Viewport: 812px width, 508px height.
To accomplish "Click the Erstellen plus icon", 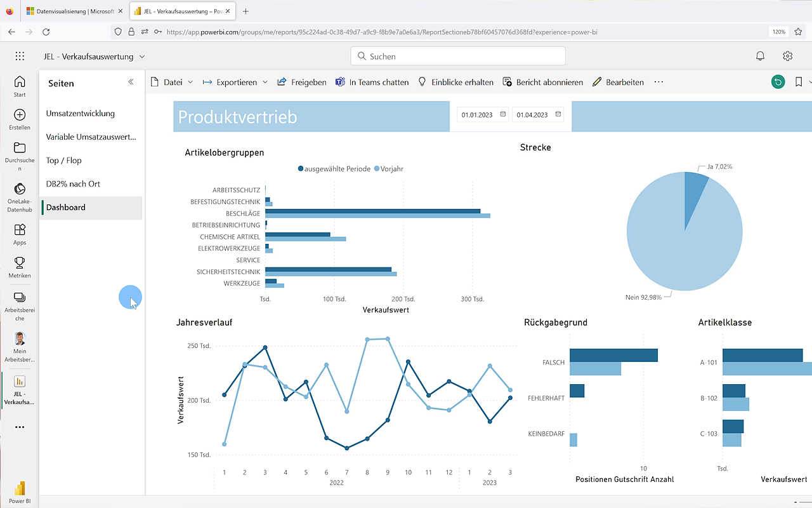I will [x=20, y=115].
